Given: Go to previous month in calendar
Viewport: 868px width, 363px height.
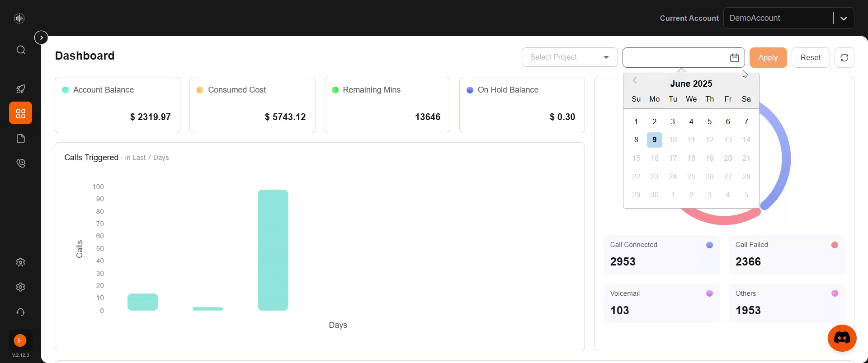Looking at the screenshot, I should point(635,81).
